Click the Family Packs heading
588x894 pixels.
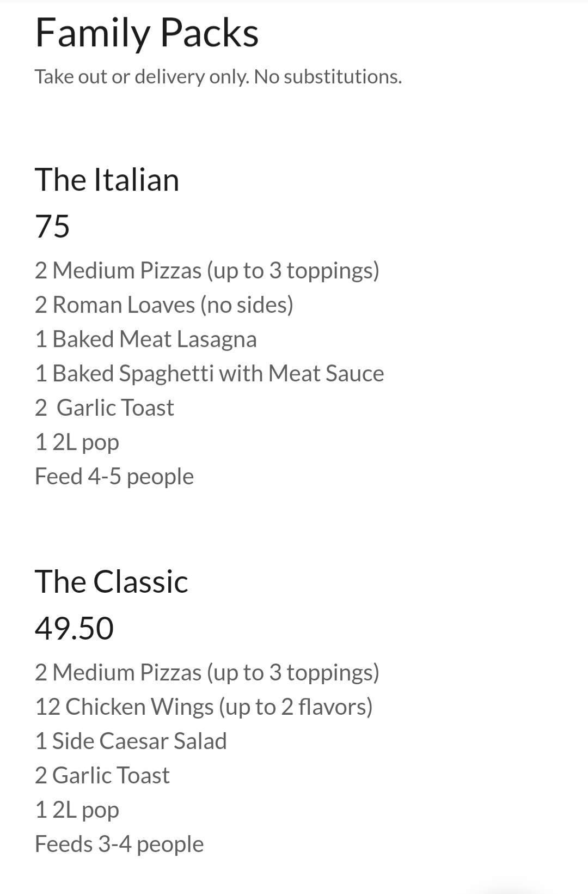[x=146, y=33]
